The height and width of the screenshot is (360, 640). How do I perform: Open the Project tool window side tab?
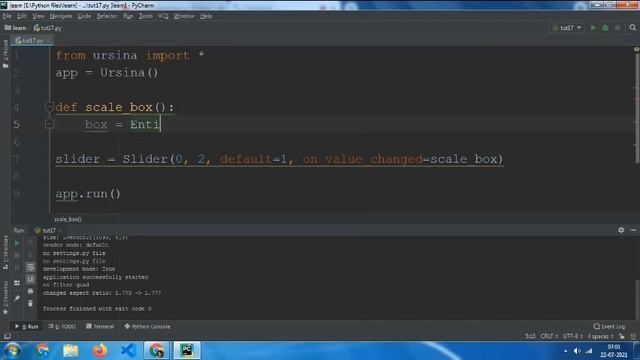coord(5,54)
